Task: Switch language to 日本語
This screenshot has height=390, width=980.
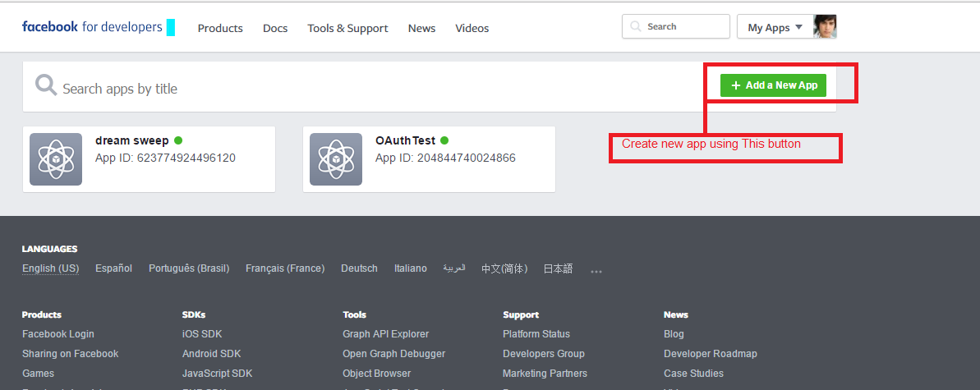Action: click(x=558, y=268)
